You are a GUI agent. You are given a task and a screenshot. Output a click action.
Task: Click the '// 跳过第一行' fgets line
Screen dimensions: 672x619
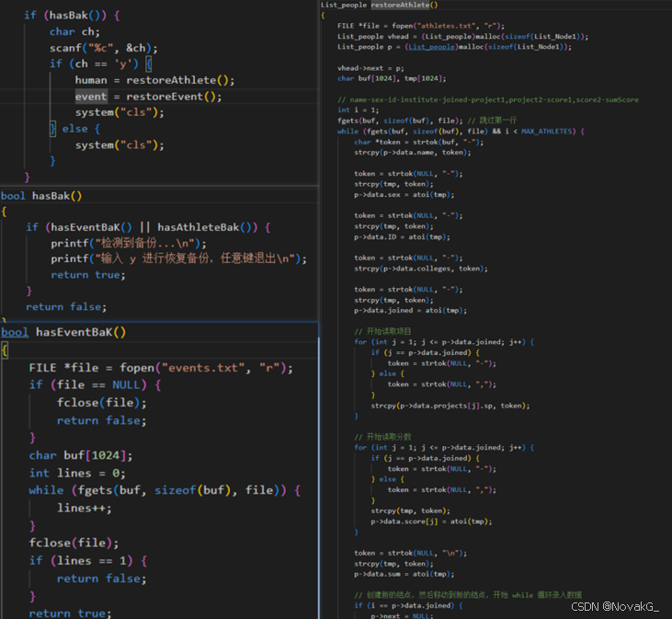pos(427,120)
